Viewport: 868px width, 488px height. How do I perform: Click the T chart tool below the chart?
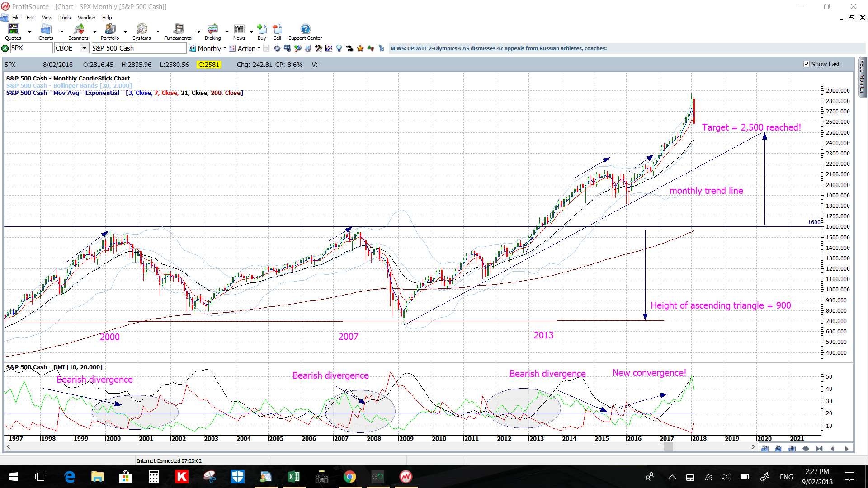(x=765, y=449)
